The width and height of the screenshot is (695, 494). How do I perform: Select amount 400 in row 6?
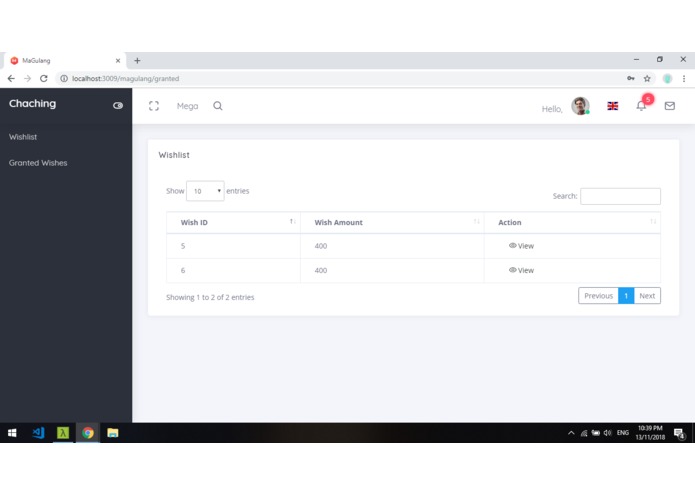pos(392,270)
